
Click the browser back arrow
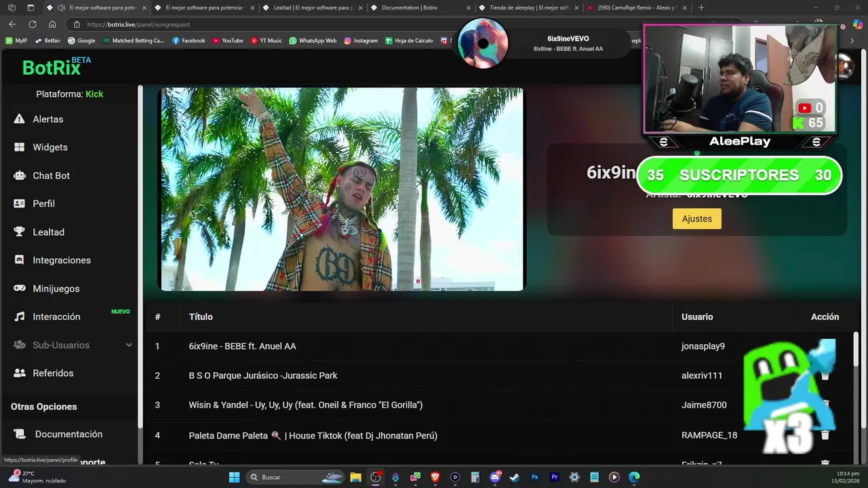tap(12, 24)
